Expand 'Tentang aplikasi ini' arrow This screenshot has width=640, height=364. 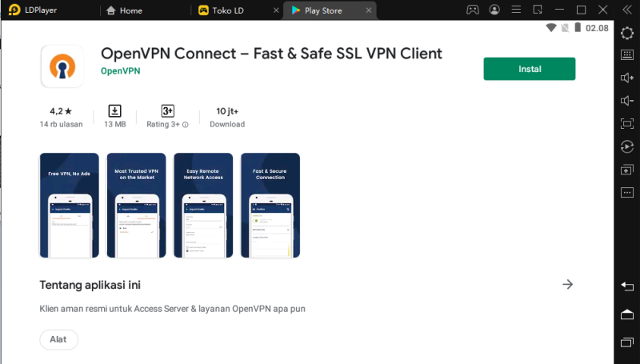[x=567, y=284]
